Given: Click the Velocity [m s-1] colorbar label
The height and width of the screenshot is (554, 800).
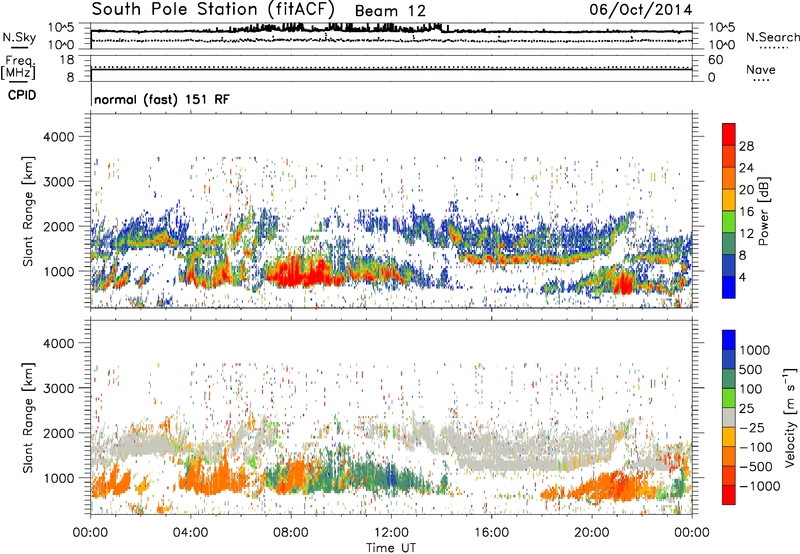Looking at the screenshot, I should (790, 417).
